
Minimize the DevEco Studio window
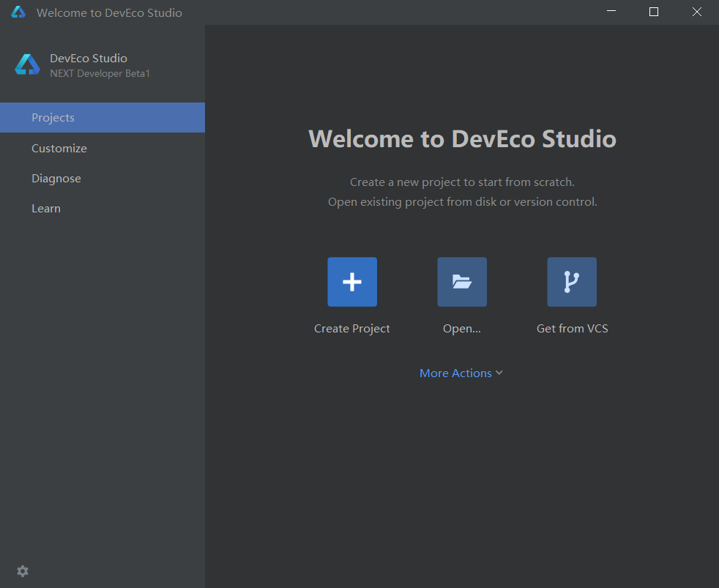[611, 12]
